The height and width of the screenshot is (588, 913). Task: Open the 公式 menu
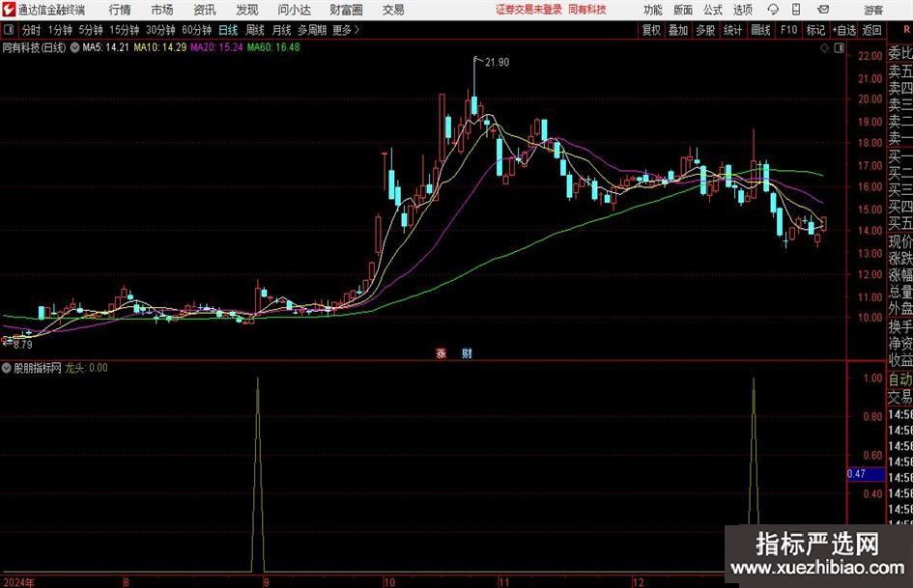[713, 10]
